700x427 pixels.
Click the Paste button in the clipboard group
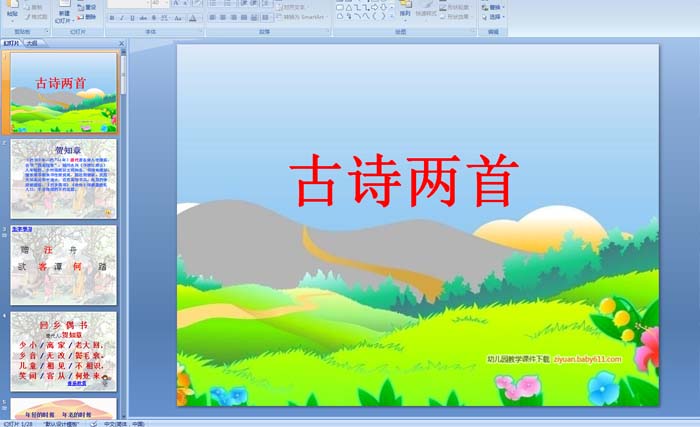click(x=12, y=11)
